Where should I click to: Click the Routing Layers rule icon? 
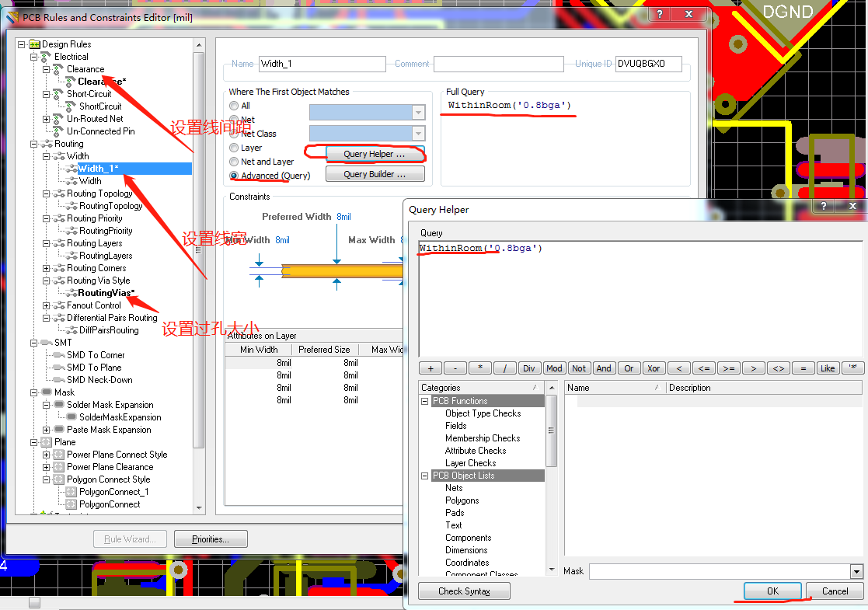click(x=59, y=243)
